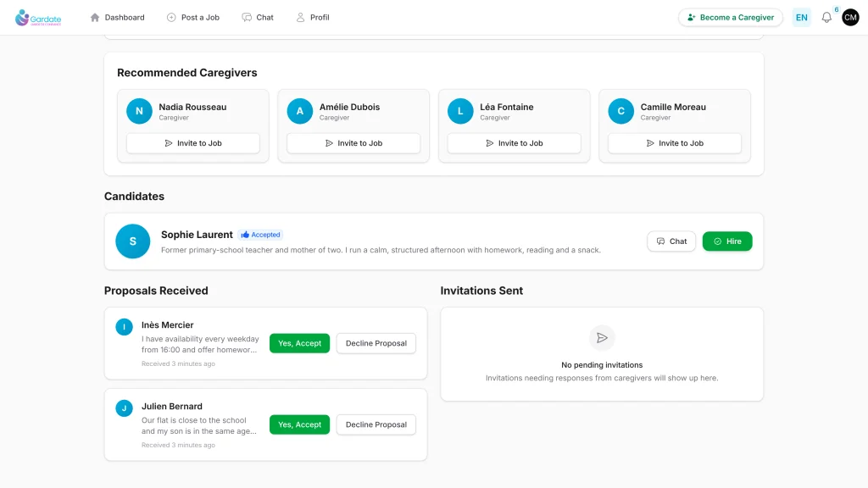The image size is (868, 488).
Task: Open the notifications bell
Action: (x=826, y=18)
